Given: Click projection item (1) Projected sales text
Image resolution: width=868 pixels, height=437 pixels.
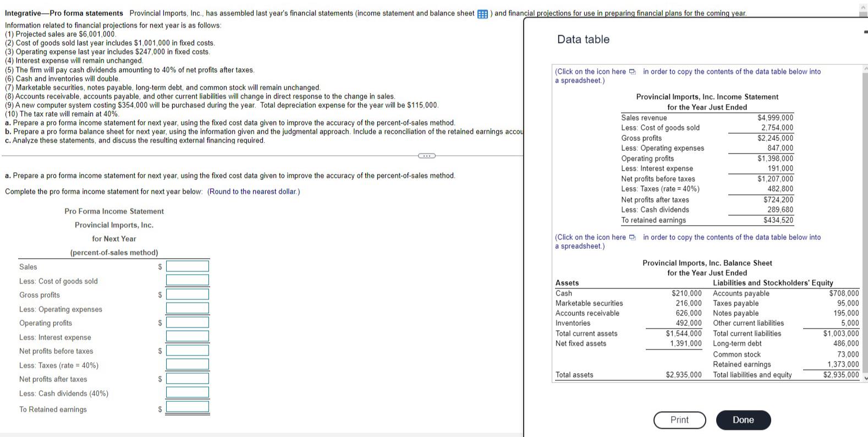Looking at the screenshot, I should coord(61,34).
